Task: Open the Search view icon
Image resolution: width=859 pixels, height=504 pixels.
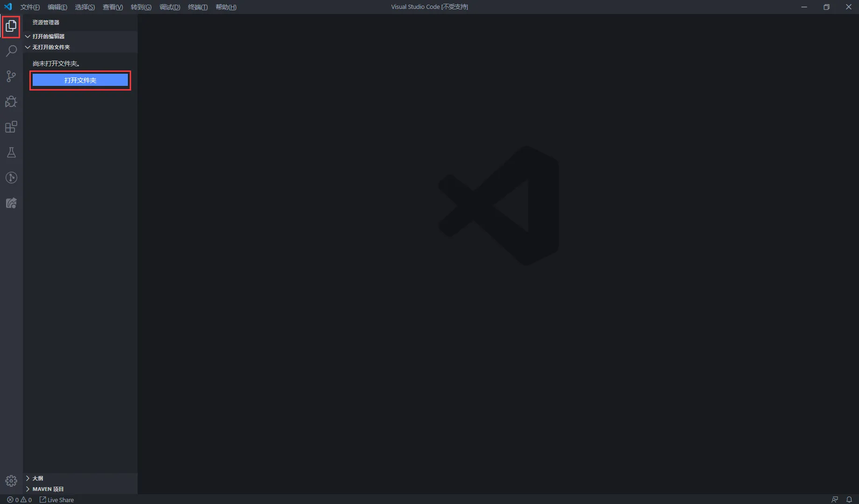Action: pyautogui.click(x=11, y=51)
